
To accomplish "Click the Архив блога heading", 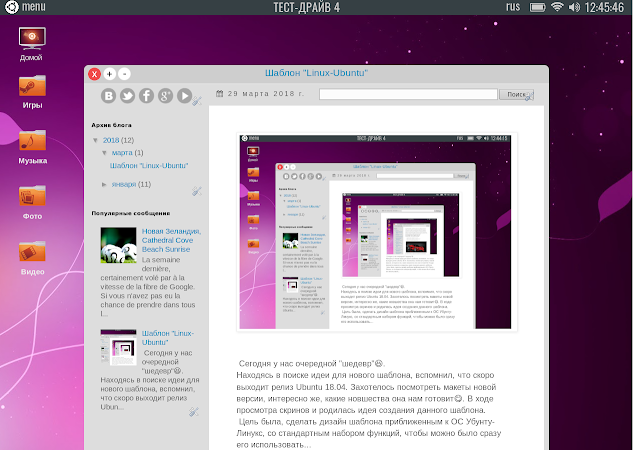I will coord(111,125).
